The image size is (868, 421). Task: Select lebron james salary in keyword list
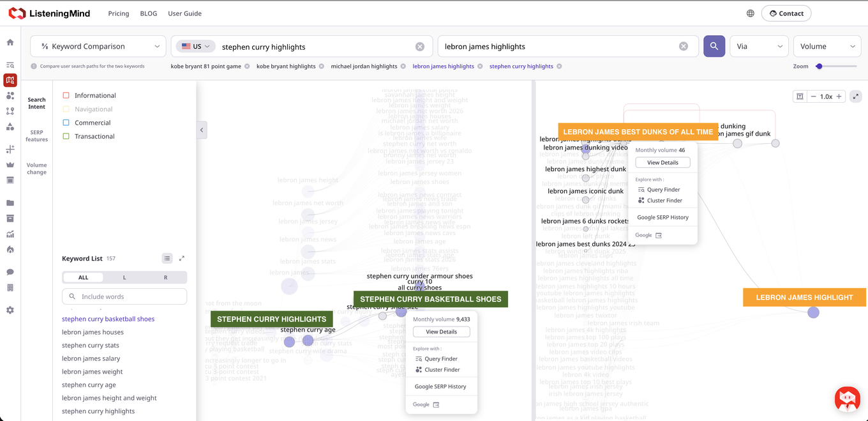pos(91,358)
